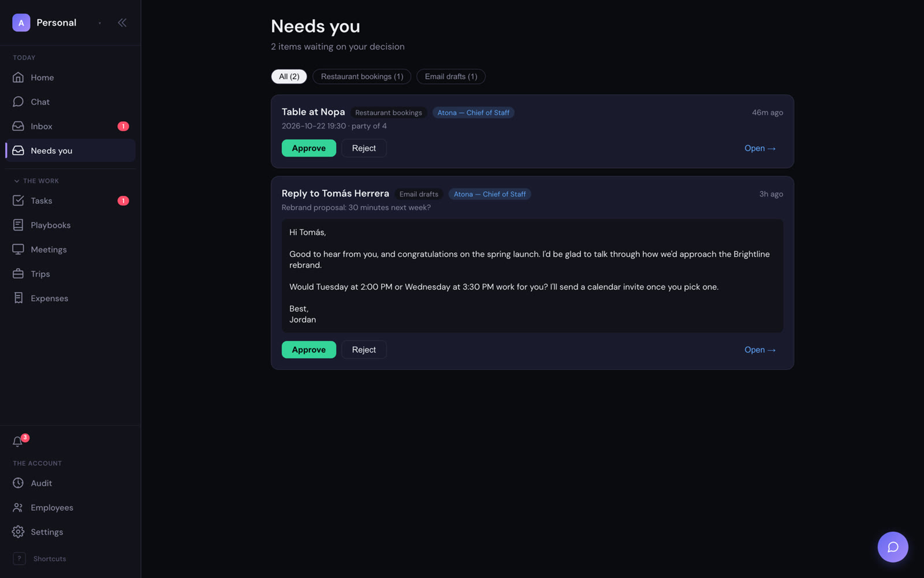Click the 'Table at Nopa' title
Screen dimensions: 924x578
click(x=313, y=112)
